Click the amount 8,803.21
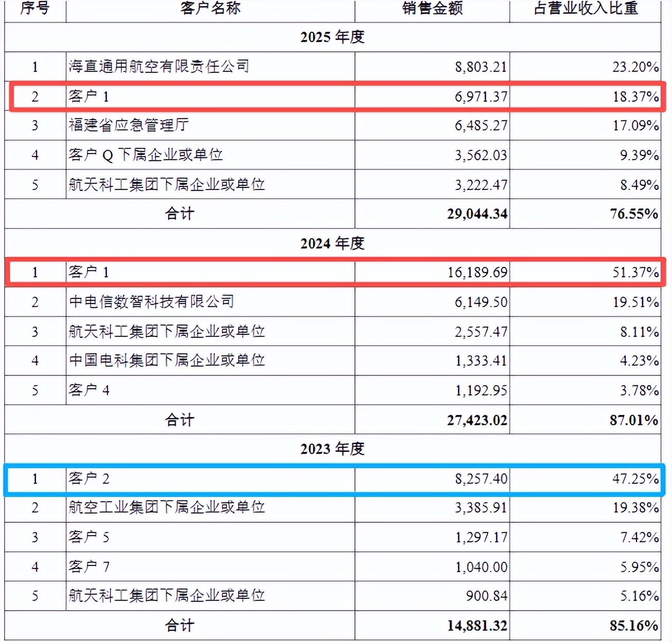This screenshot has width=672, height=642. [481, 67]
